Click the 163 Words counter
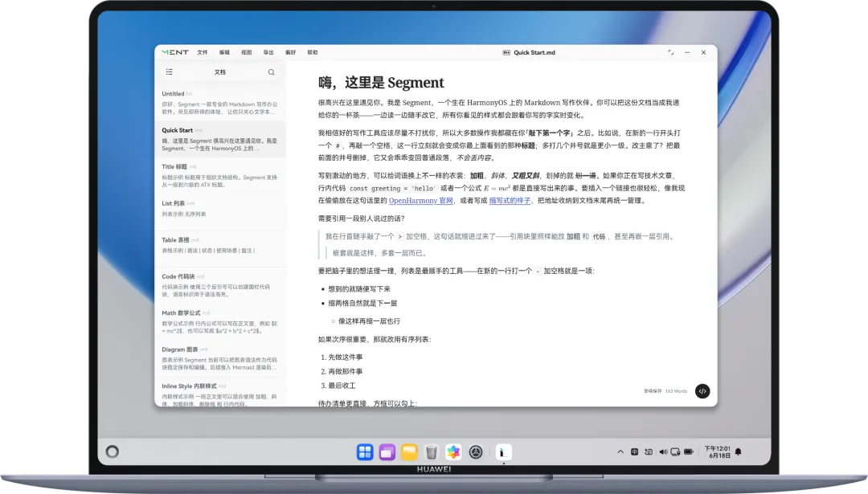The width and height of the screenshot is (868, 494). 676,391
